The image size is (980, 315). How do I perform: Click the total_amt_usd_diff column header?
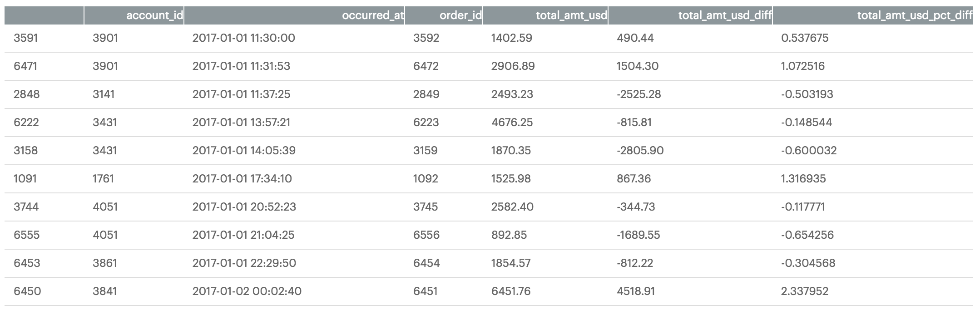724,15
